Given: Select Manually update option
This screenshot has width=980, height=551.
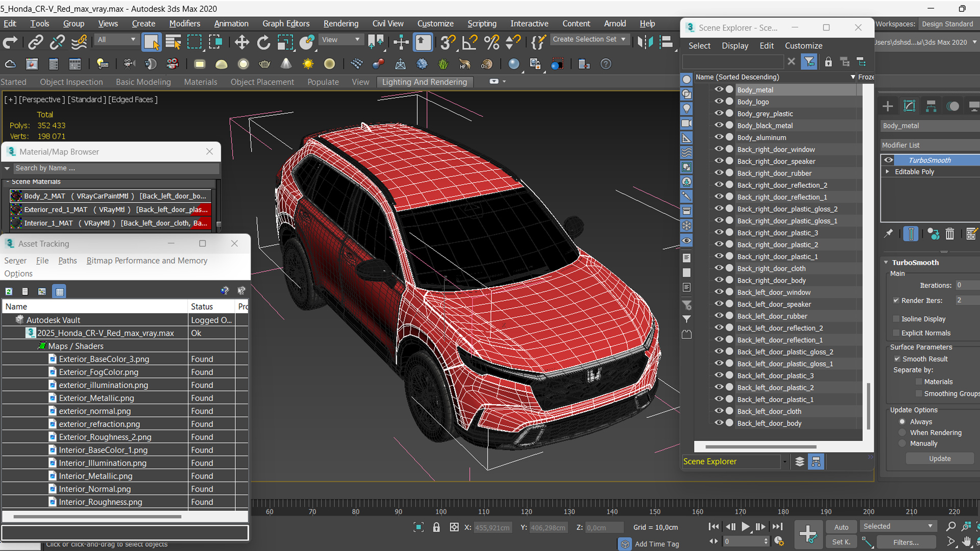Looking at the screenshot, I should pyautogui.click(x=902, y=444).
